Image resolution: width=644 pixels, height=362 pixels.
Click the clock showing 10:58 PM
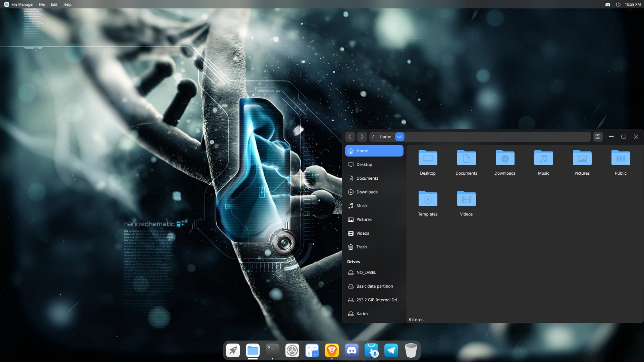tap(633, 4)
